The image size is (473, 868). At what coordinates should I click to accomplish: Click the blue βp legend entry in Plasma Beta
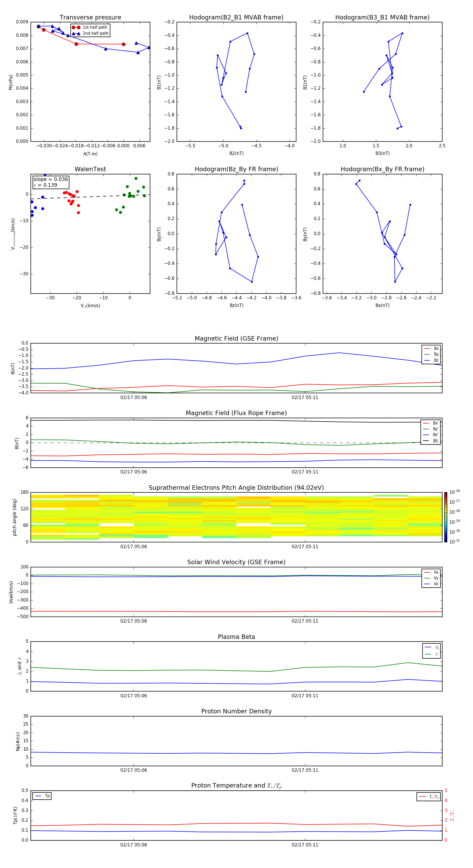431,647
